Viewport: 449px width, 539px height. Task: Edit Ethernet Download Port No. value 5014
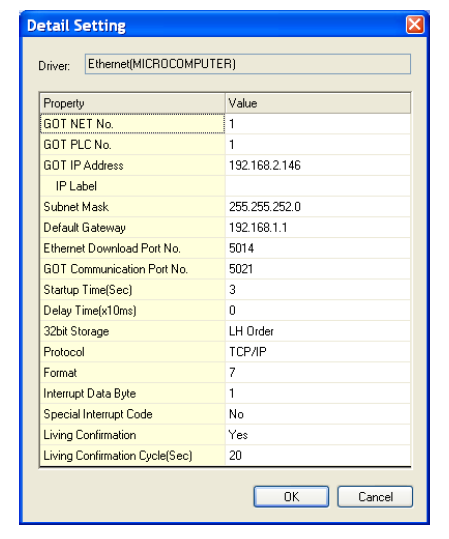318,248
